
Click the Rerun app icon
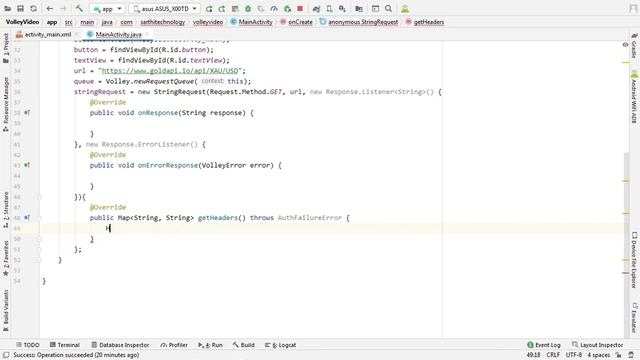[209, 9]
